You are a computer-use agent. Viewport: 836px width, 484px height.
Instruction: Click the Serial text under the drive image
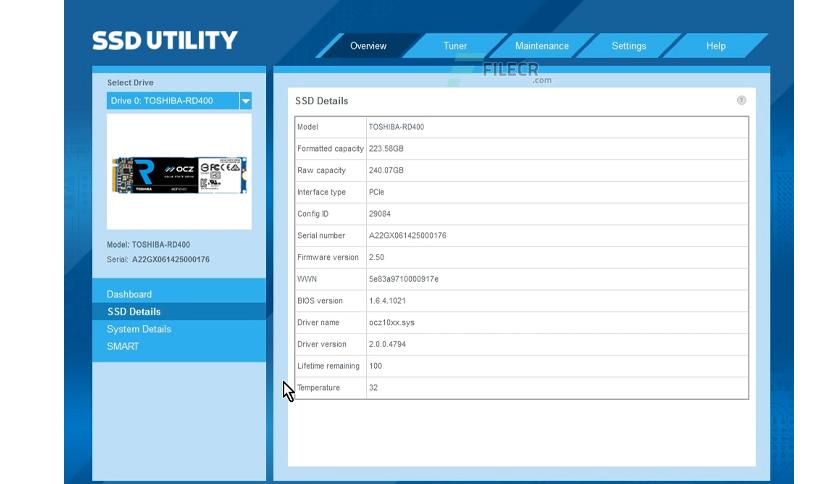(x=158, y=260)
